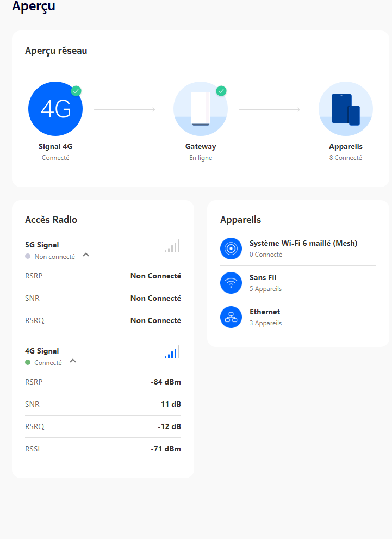This screenshot has height=539, width=392.
Task: Select the Signal 4G label
Action: coord(55,146)
